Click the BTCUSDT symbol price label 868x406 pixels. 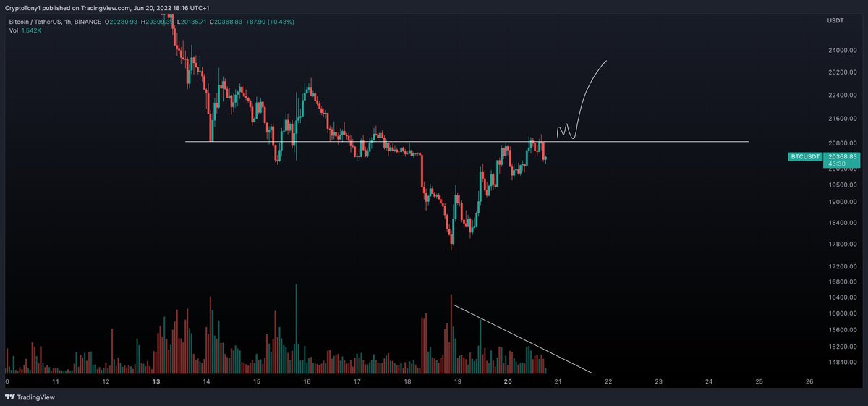[x=805, y=156]
